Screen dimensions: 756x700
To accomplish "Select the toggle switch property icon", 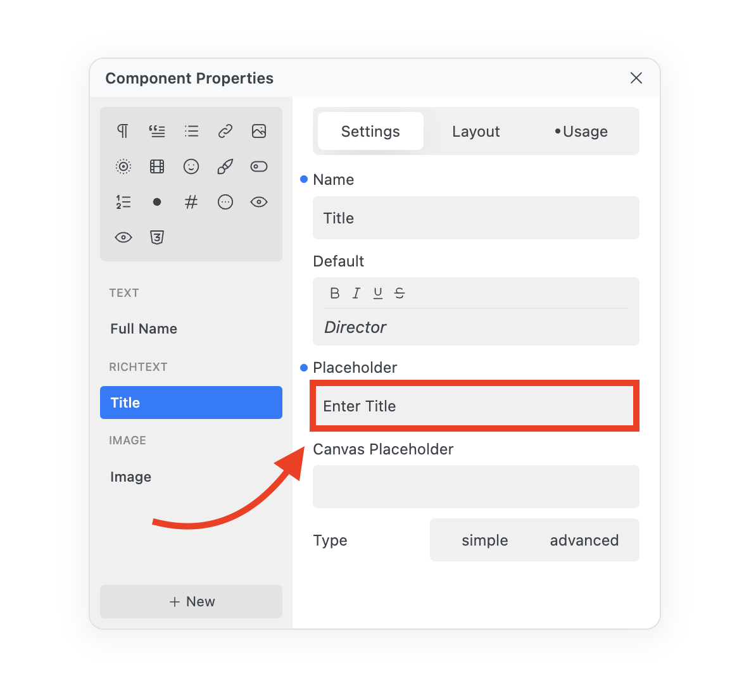I will click(259, 166).
